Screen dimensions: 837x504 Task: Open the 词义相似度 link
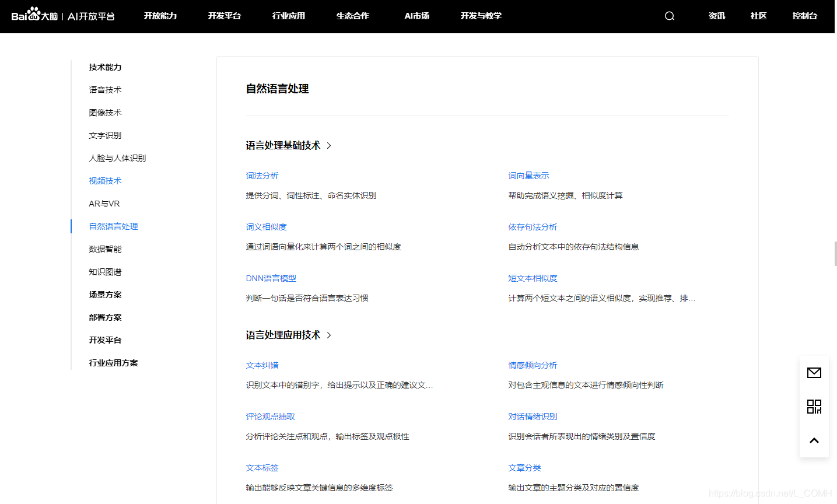(x=267, y=227)
